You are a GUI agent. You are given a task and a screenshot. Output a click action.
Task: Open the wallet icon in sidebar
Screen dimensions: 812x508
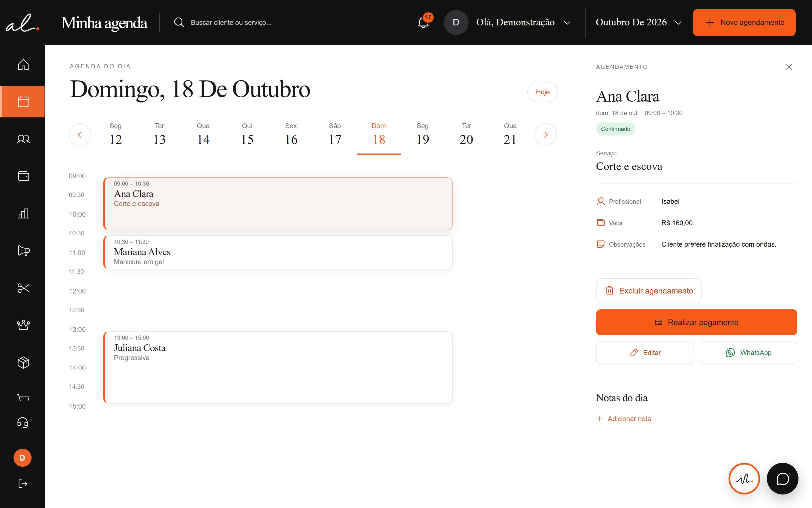pyautogui.click(x=23, y=176)
